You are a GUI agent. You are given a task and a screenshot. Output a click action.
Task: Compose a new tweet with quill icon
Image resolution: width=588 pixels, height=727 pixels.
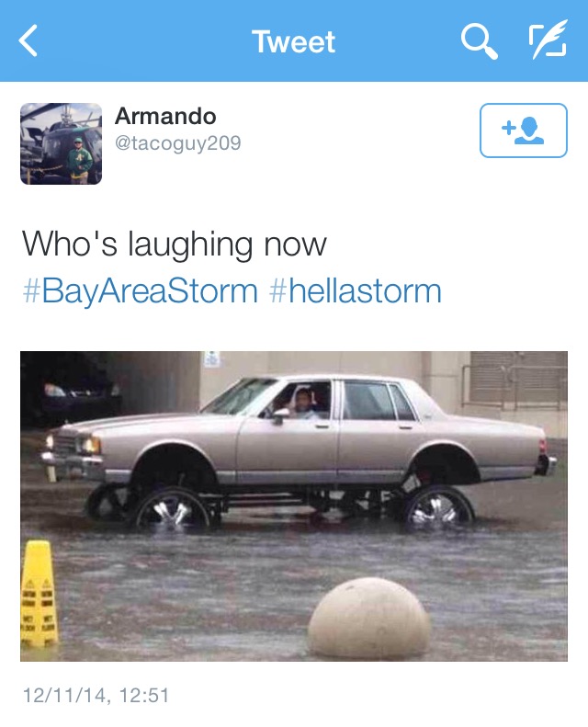[x=548, y=40]
